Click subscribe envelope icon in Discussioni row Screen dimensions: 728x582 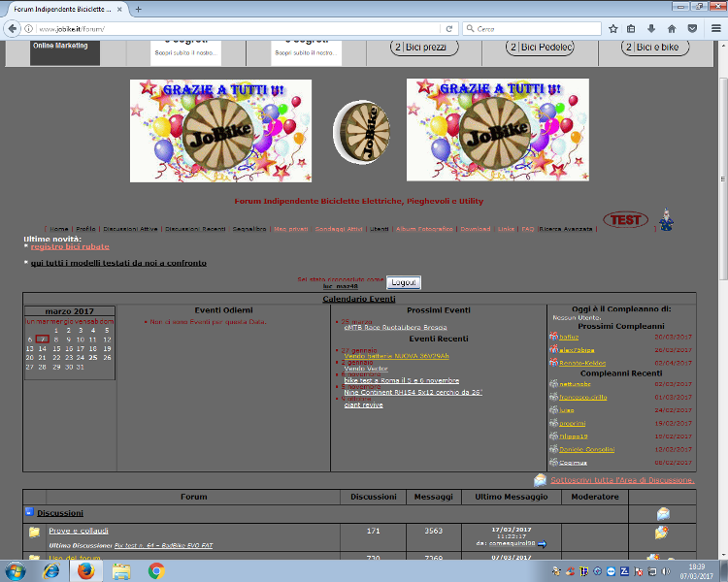click(663, 514)
